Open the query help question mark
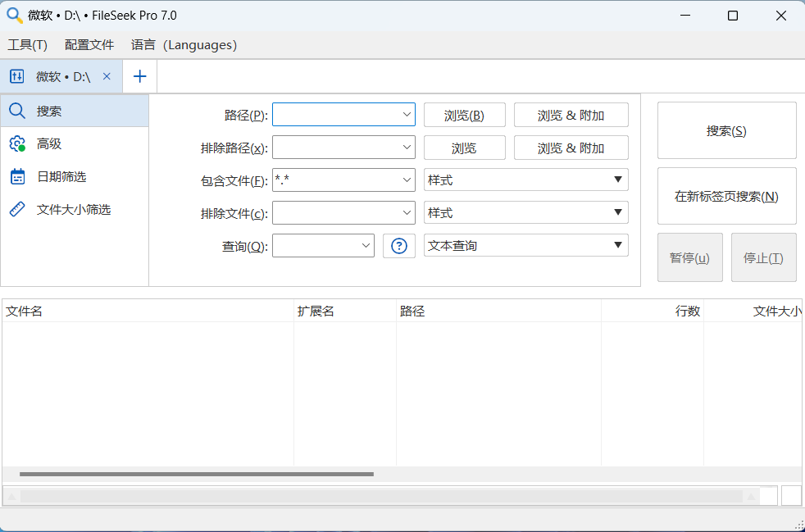This screenshot has width=805, height=532. point(399,246)
